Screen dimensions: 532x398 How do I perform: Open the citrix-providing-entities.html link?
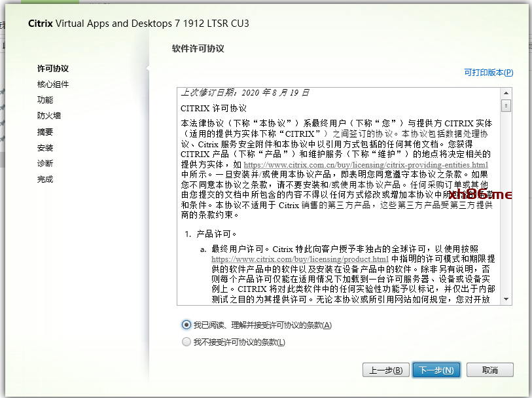coord(366,165)
